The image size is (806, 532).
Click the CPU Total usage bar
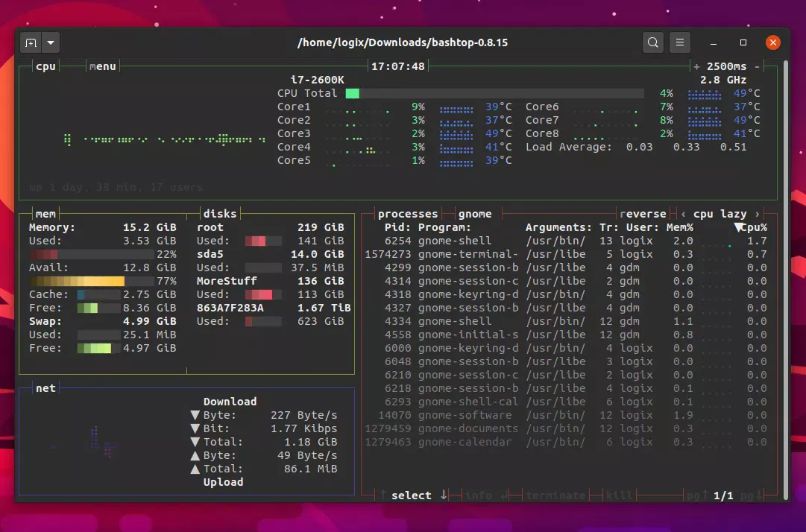[494, 93]
